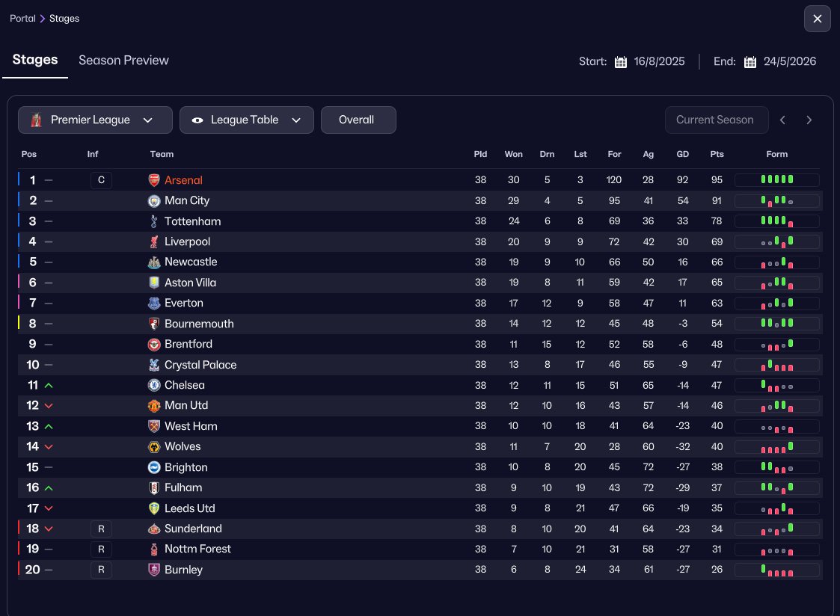
Task: Switch to the Season Preview tab
Action: pos(123,61)
